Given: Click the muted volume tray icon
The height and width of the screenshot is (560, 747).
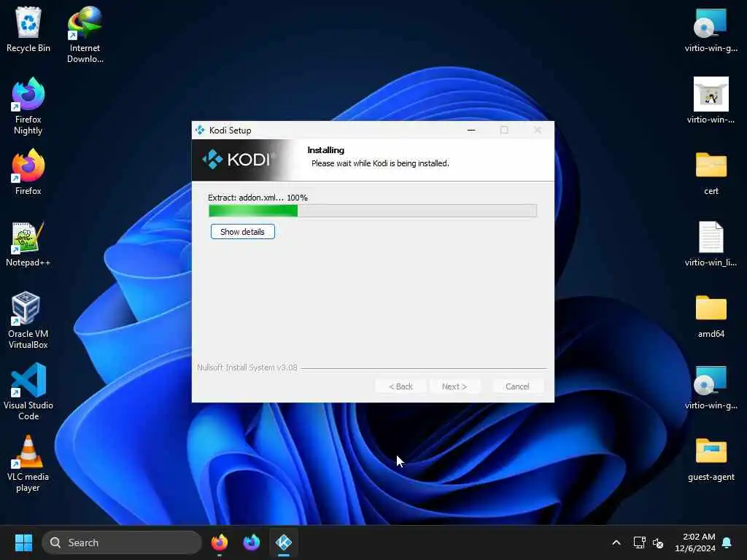Looking at the screenshot, I should pos(658,542).
